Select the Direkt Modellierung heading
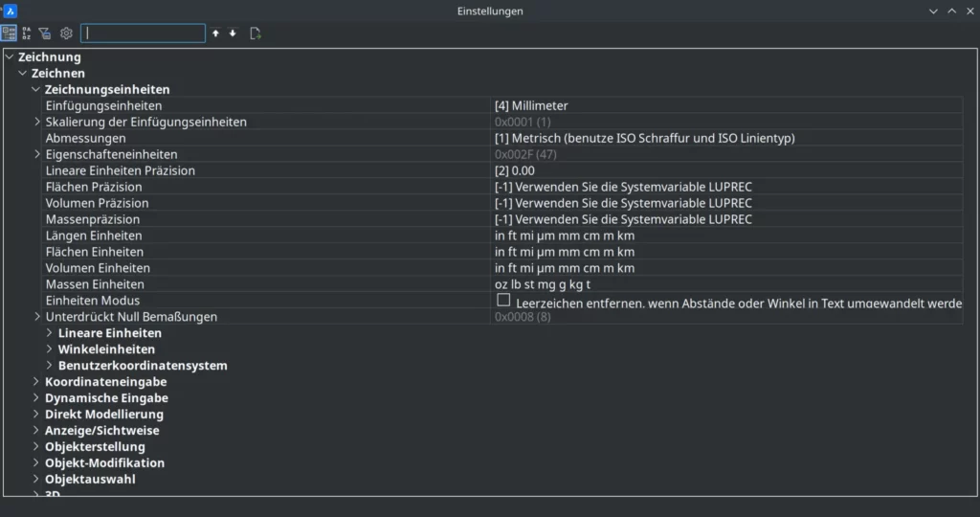The width and height of the screenshot is (980, 517). [x=103, y=415]
